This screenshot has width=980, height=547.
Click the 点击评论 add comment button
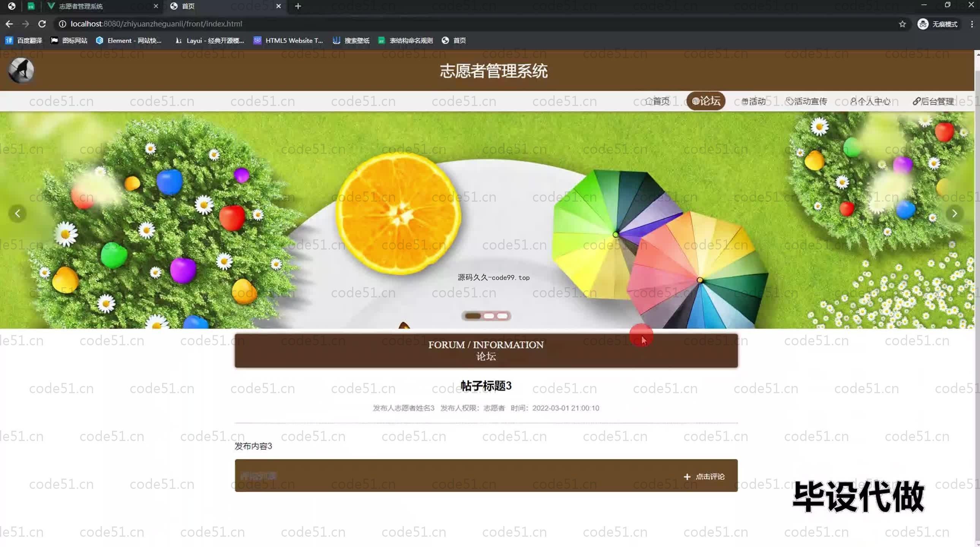click(704, 477)
